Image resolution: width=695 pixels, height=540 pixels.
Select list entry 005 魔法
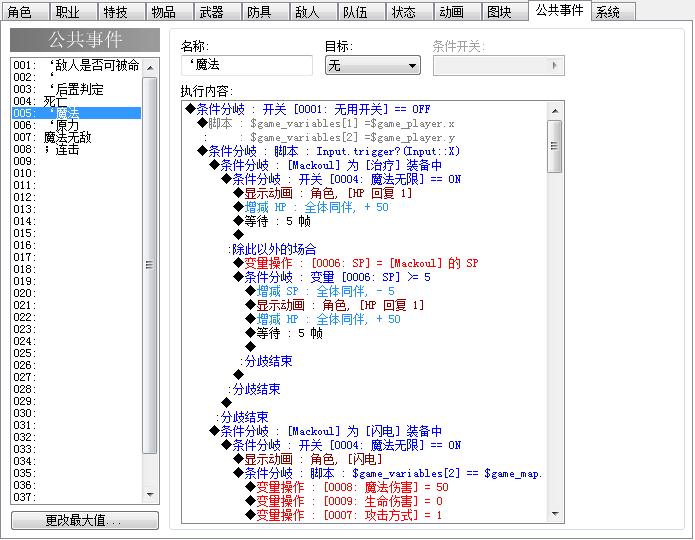(x=76, y=113)
